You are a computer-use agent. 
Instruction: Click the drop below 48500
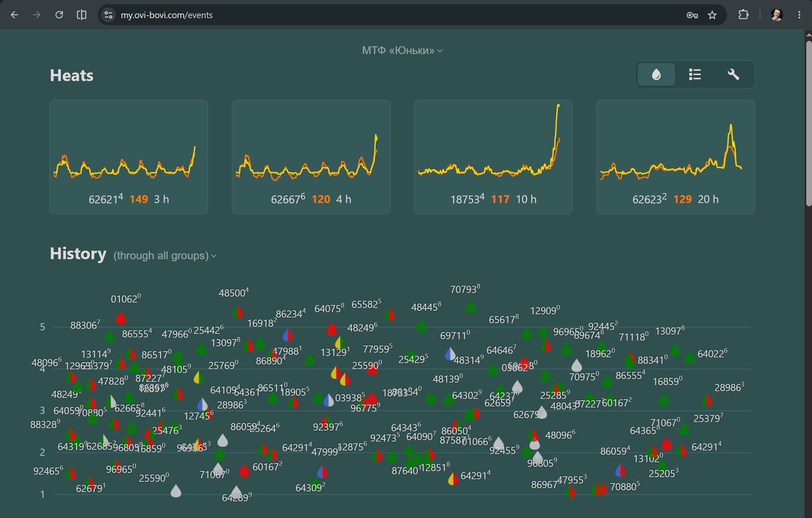pos(238,313)
